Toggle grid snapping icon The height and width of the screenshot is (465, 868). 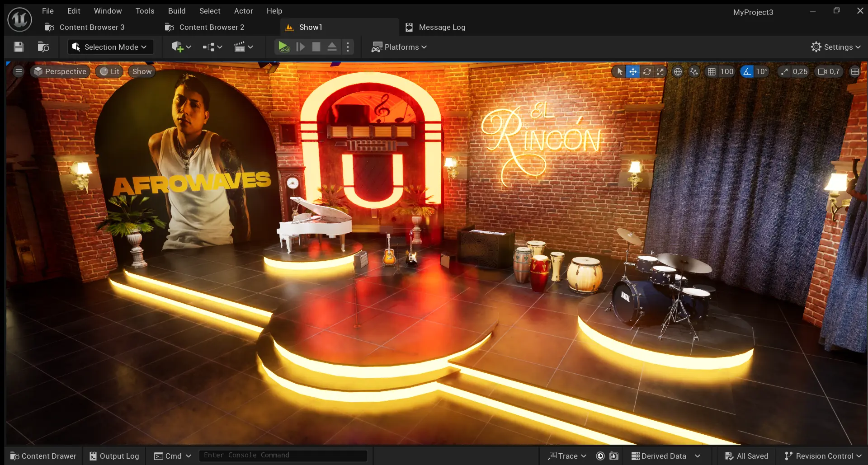[712, 71]
